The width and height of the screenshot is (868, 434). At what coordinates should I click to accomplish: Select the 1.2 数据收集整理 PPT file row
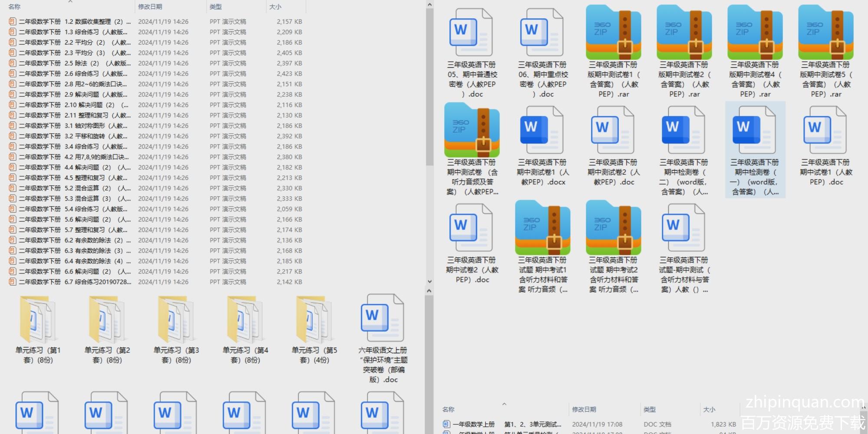click(x=69, y=22)
